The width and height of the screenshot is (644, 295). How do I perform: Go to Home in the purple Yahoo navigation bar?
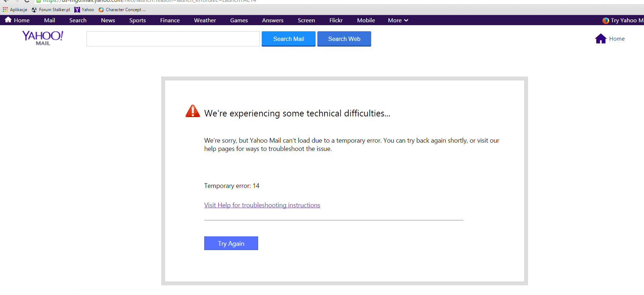(x=17, y=20)
